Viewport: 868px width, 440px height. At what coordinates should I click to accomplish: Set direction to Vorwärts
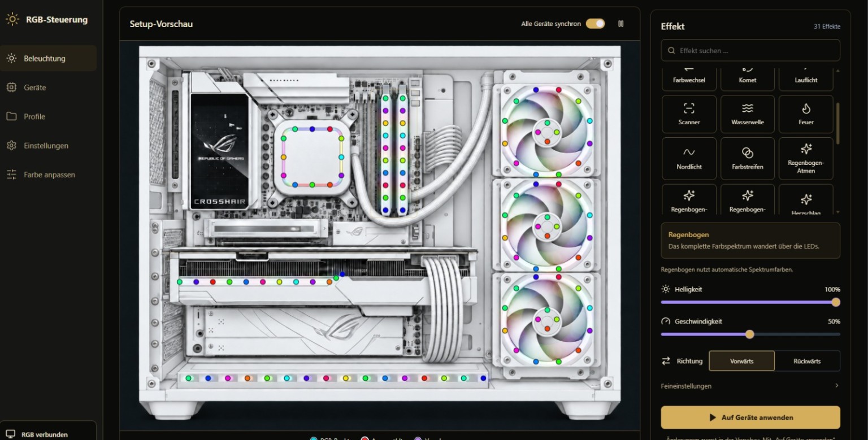[741, 361]
